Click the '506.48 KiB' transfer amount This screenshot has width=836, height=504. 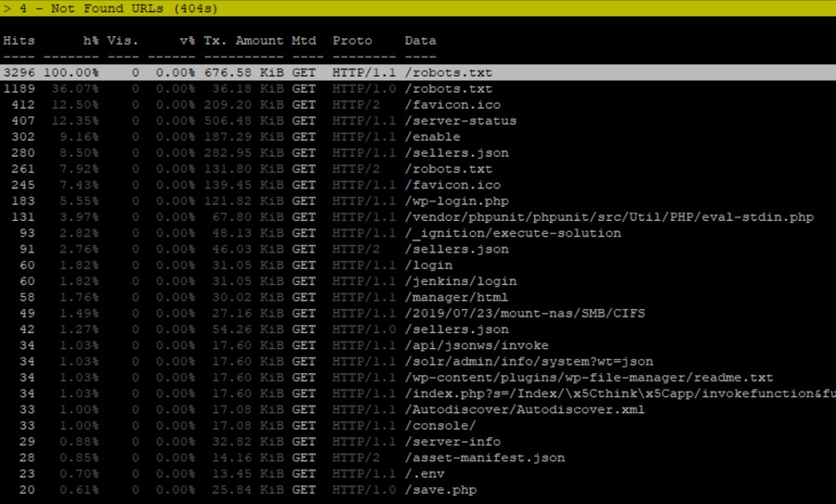(x=243, y=121)
